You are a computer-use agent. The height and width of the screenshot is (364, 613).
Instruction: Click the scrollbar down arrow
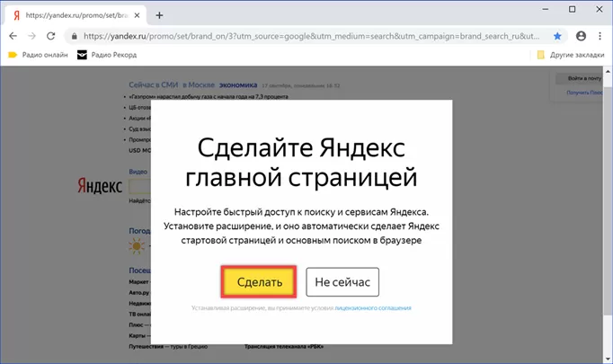pyautogui.click(x=608, y=359)
